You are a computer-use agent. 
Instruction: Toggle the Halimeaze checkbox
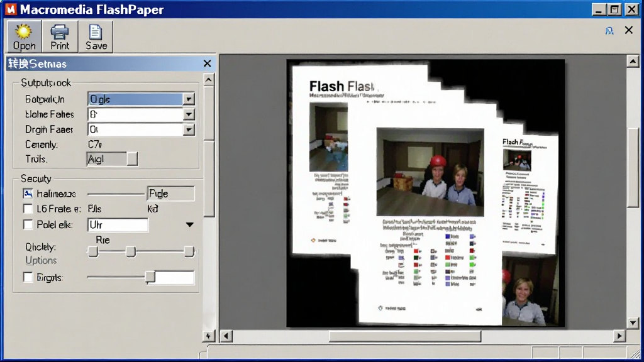click(28, 194)
